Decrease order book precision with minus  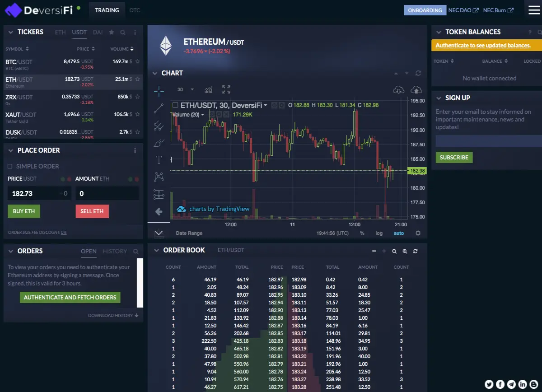pyautogui.click(x=374, y=251)
